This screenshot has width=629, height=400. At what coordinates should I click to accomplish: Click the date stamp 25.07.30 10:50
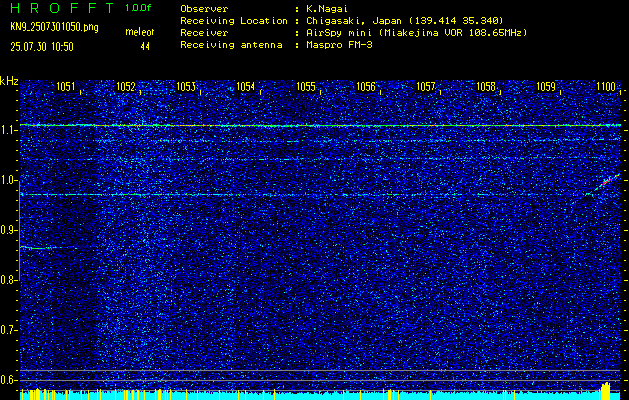tap(42, 47)
